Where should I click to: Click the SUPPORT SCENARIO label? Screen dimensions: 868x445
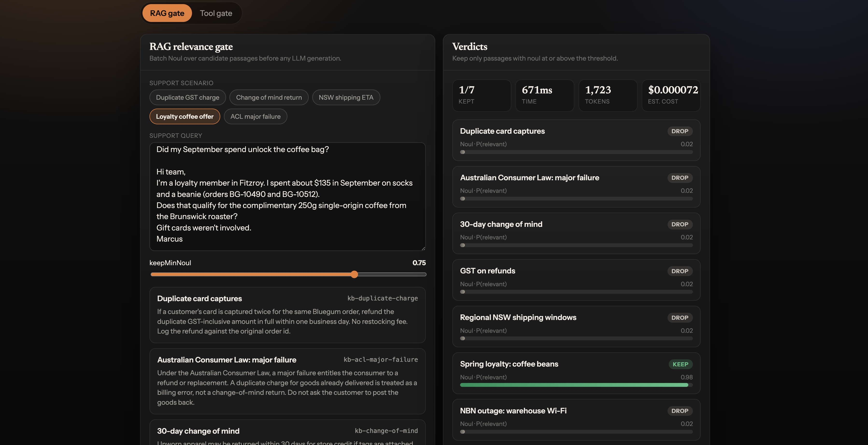(x=181, y=83)
